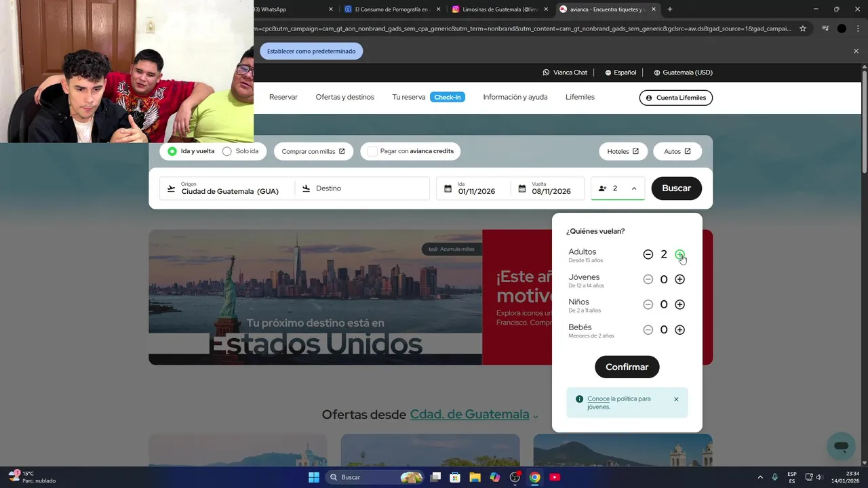Open the Ida date picker

tap(473, 188)
